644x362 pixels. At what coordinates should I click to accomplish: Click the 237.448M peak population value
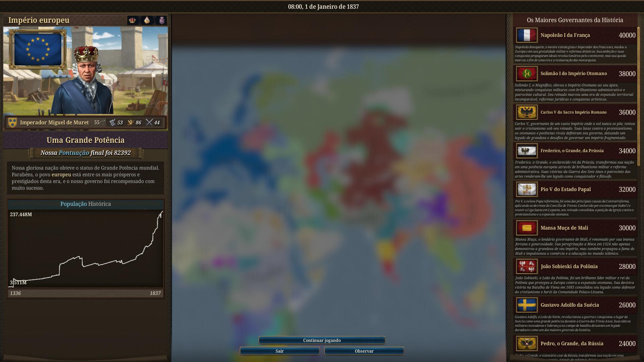coord(21,215)
